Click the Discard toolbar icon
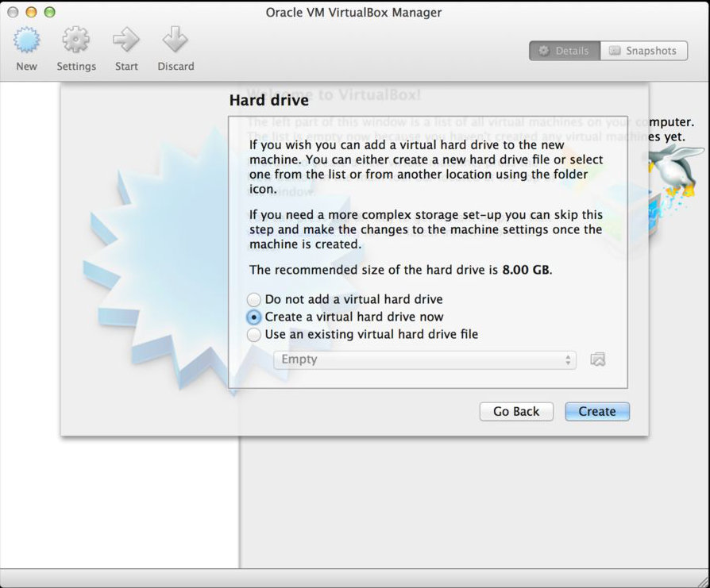 click(x=176, y=40)
